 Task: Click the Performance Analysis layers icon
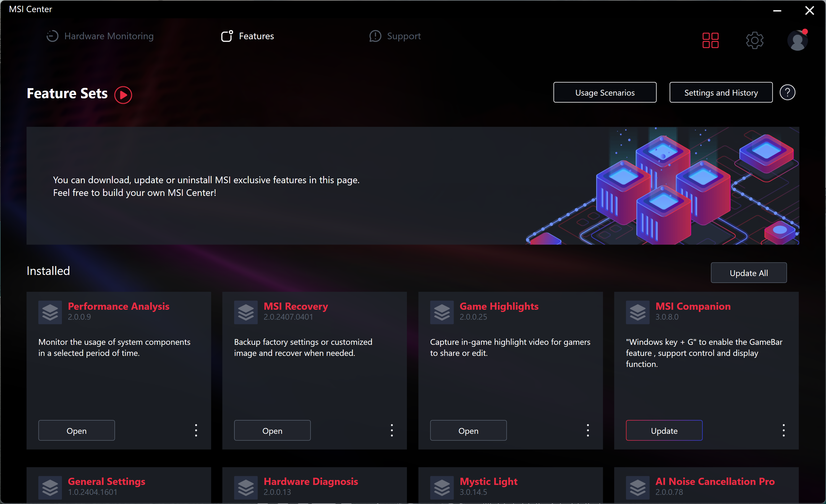[50, 312]
